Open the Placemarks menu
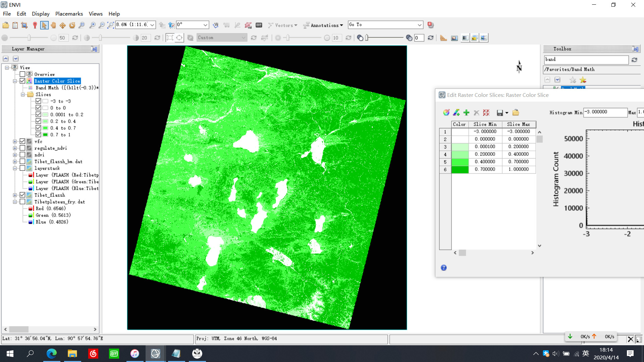This screenshot has height=362, width=644. (x=69, y=14)
